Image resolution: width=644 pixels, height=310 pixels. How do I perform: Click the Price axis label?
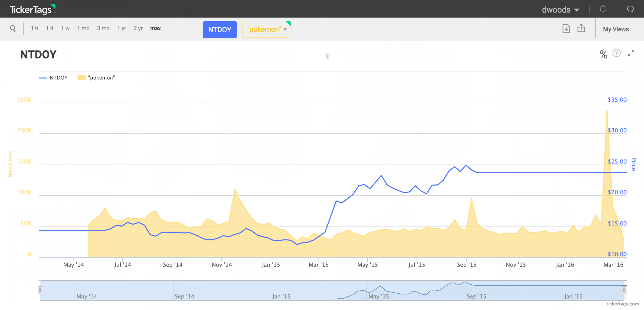[634, 164]
